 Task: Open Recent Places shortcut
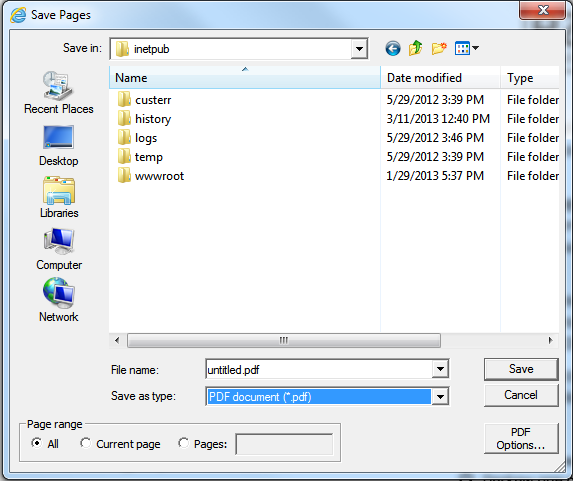point(58,93)
